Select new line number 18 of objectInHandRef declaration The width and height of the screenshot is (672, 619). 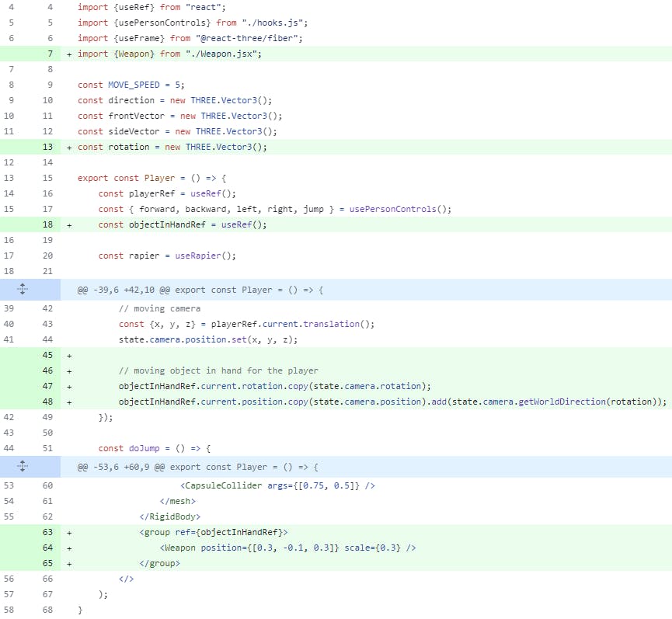point(48,224)
